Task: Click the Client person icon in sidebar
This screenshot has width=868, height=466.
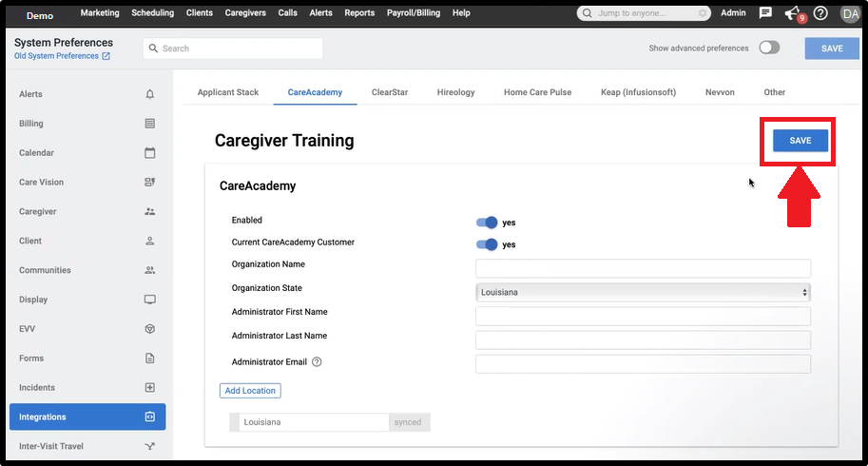Action: [x=149, y=241]
